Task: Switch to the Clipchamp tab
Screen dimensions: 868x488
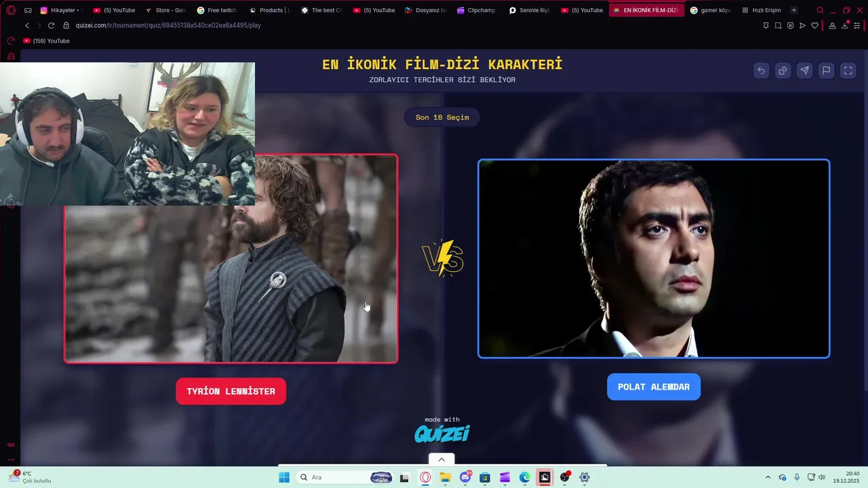Action: click(477, 10)
